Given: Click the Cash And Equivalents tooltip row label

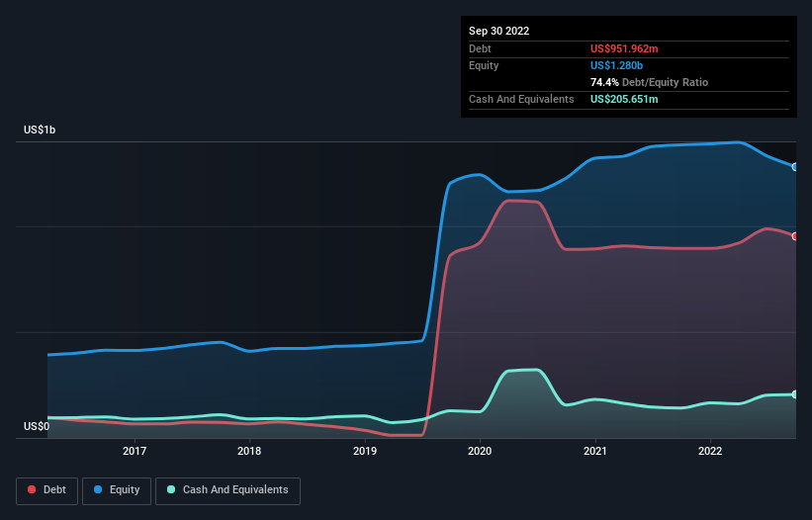Looking at the screenshot, I should [x=521, y=99].
